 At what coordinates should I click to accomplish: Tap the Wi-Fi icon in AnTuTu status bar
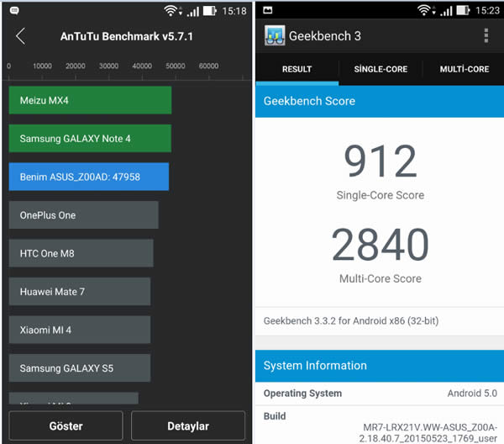171,11
